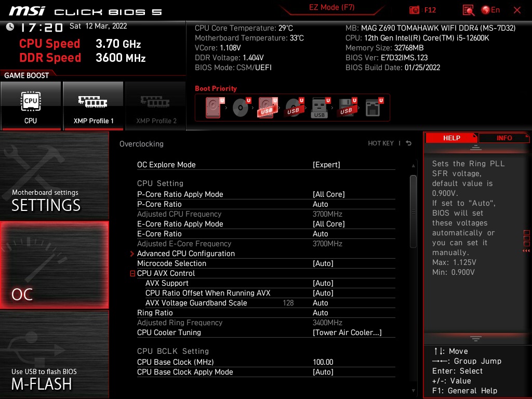
Task: Collapse the CPU AVX Control group
Action: point(132,273)
